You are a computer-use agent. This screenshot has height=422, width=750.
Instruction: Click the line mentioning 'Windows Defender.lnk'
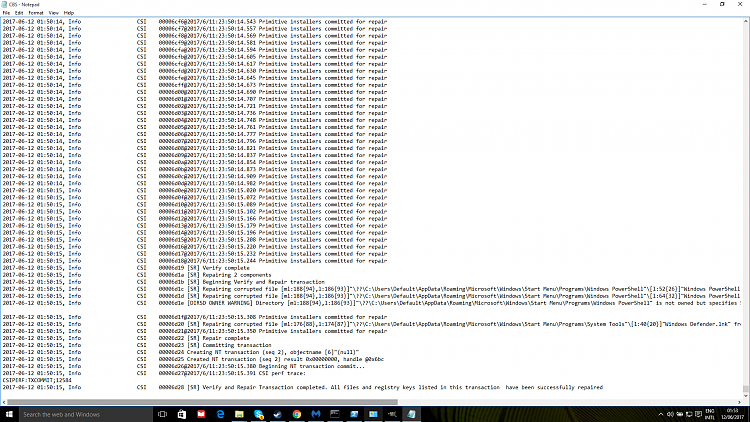click(x=372, y=324)
